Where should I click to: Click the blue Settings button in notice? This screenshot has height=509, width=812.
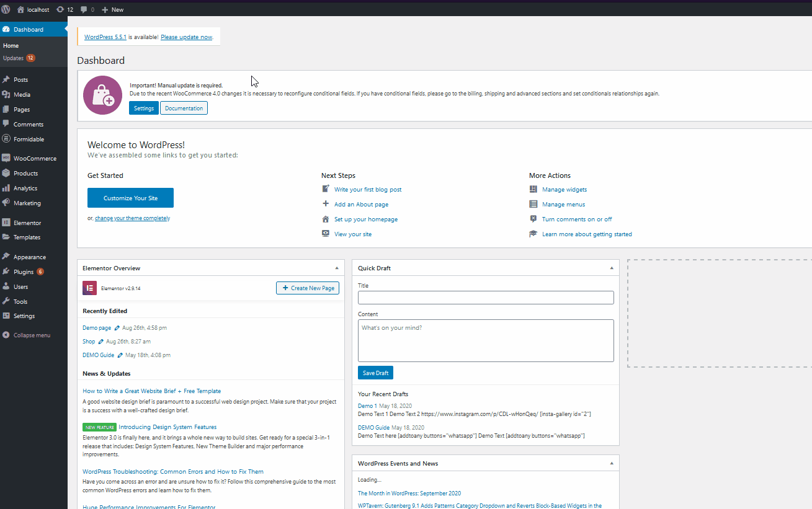(x=144, y=108)
